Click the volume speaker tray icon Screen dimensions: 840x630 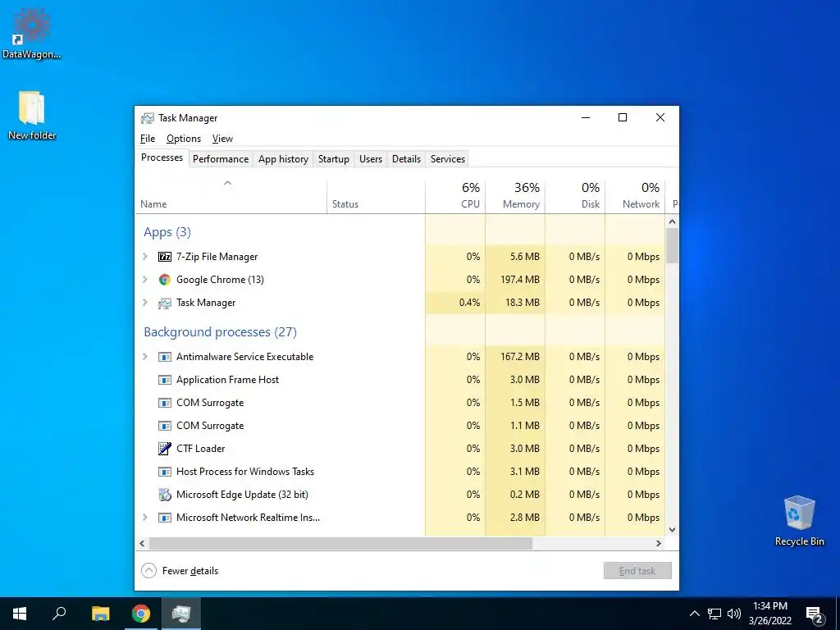[x=734, y=614]
